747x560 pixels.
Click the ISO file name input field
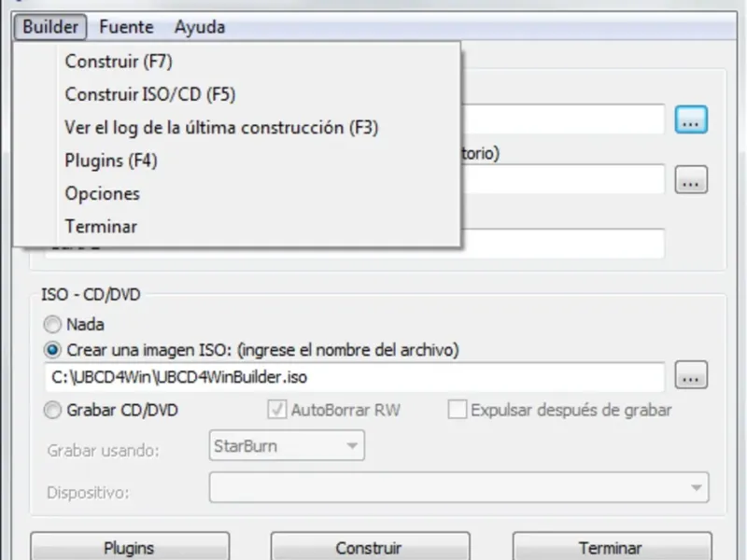(x=355, y=377)
